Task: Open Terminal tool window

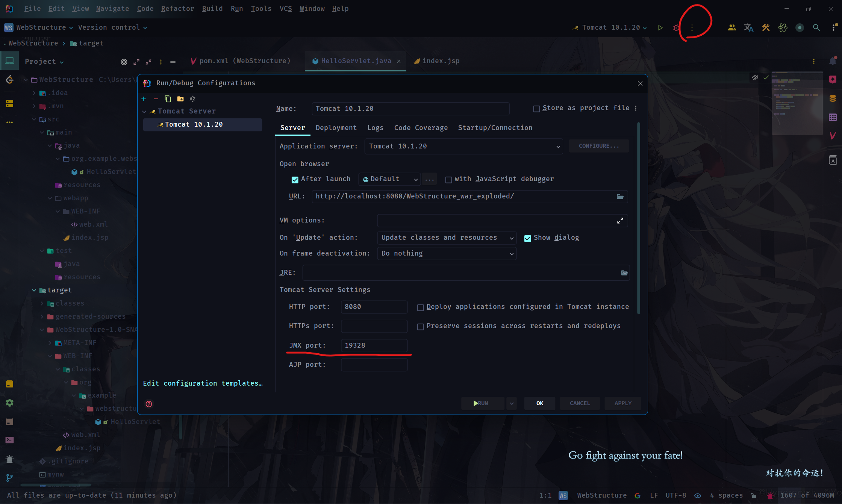Action: pyautogui.click(x=9, y=440)
